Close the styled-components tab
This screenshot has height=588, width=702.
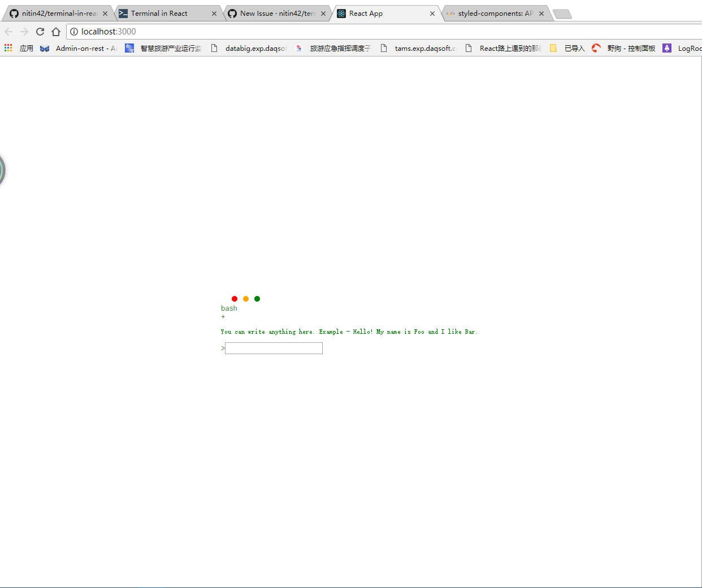(541, 14)
